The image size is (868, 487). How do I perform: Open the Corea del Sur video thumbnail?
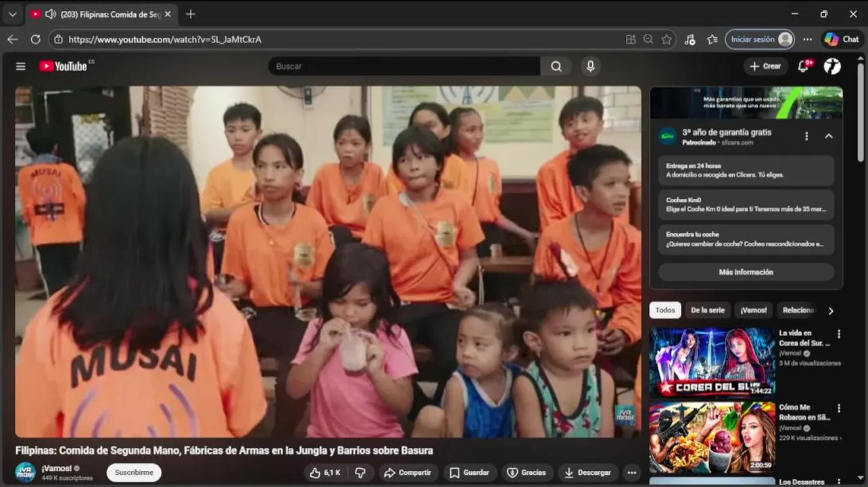(713, 362)
